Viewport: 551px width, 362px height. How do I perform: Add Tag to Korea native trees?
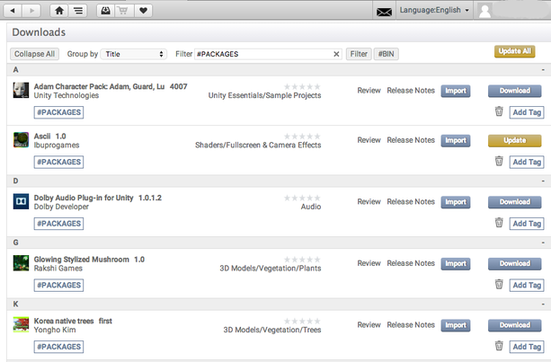click(x=527, y=347)
